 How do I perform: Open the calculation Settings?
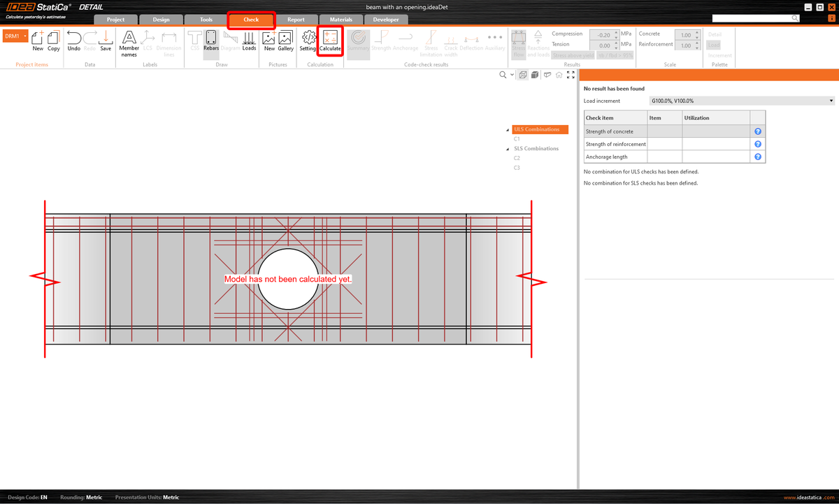point(308,42)
